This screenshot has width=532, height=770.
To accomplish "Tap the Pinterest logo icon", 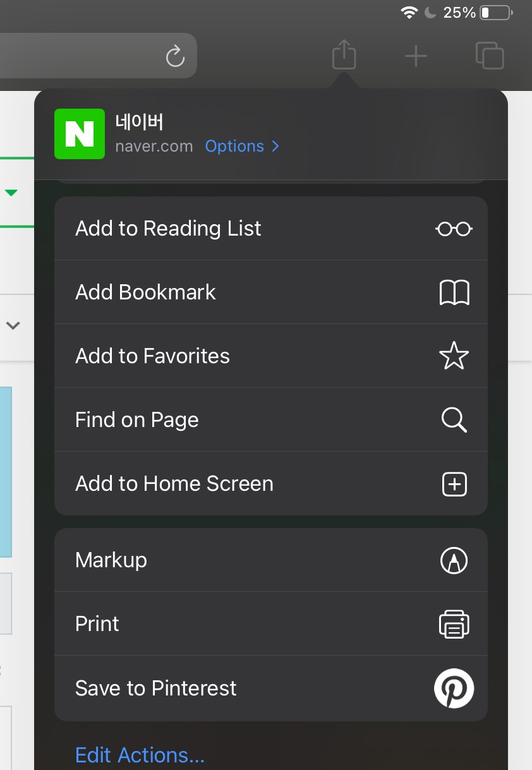I will tap(454, 689).
